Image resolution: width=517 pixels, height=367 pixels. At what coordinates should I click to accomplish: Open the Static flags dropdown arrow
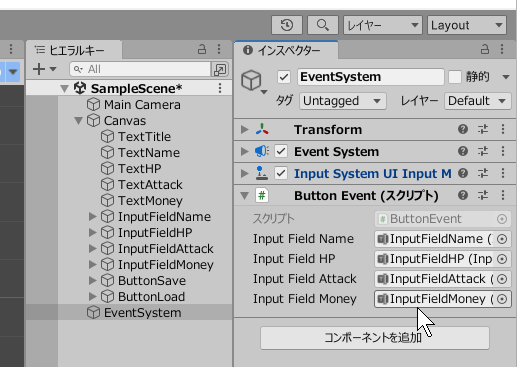[506, 77]
